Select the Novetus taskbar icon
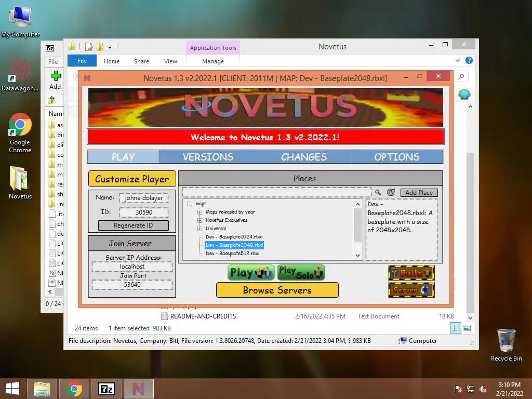Screen dimensions: 532x399 click(138, 389)
